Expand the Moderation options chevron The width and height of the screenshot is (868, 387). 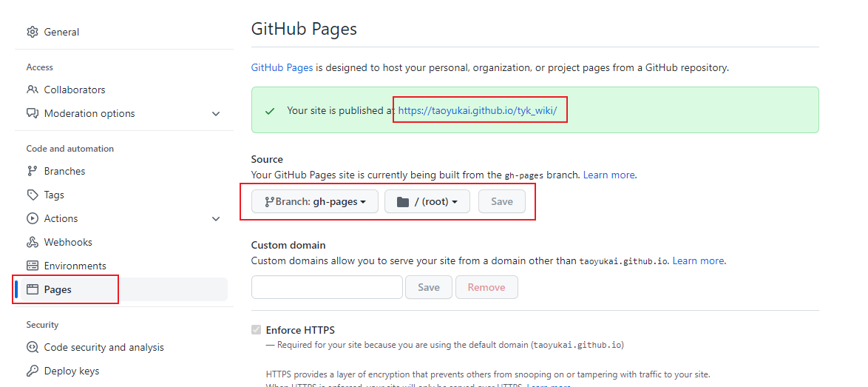(216, 113)
